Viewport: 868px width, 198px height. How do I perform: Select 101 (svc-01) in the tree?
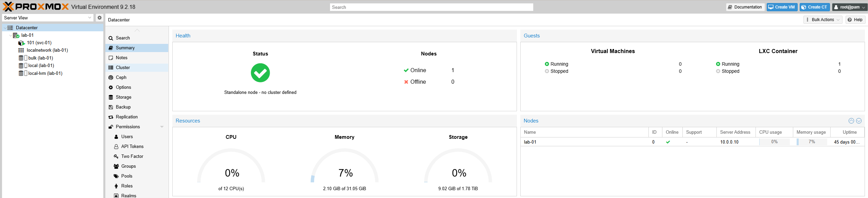pyautogui.click(x=39, y=43)
